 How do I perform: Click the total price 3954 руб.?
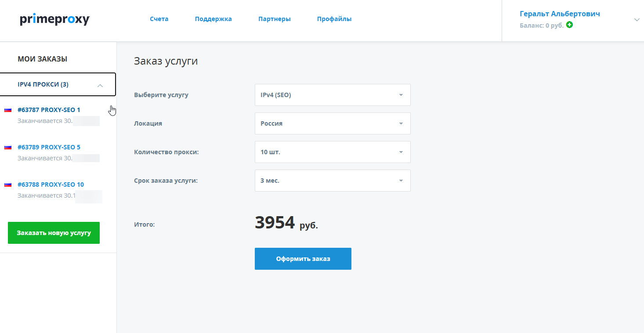click(286, 223)
